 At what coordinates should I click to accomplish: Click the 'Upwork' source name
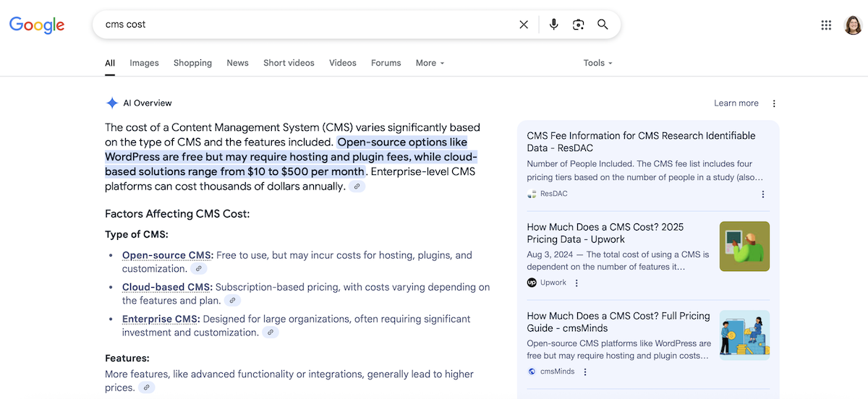click(553, 283)
